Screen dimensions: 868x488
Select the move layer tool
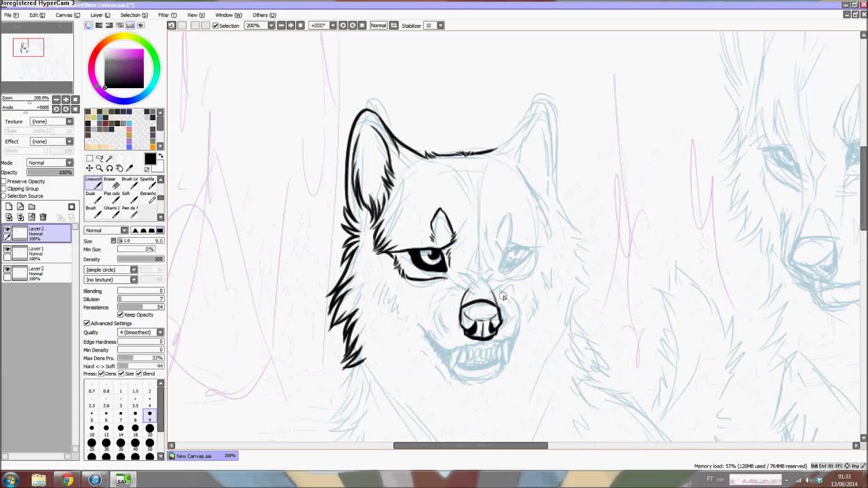pyautogui.click(x=90, y=168)
